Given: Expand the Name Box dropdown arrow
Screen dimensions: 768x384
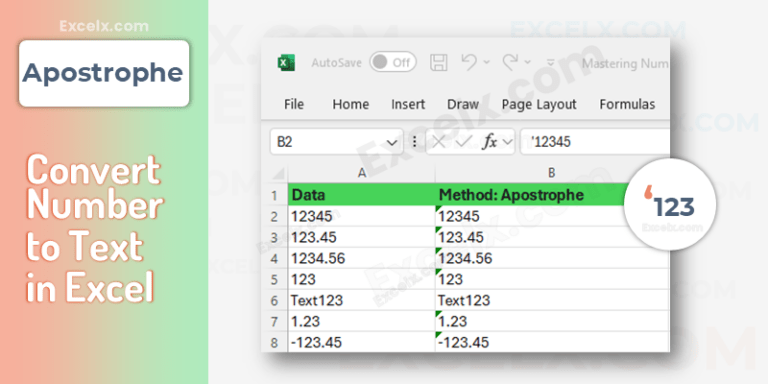Looking at the screenshot, I should point(391,143).
